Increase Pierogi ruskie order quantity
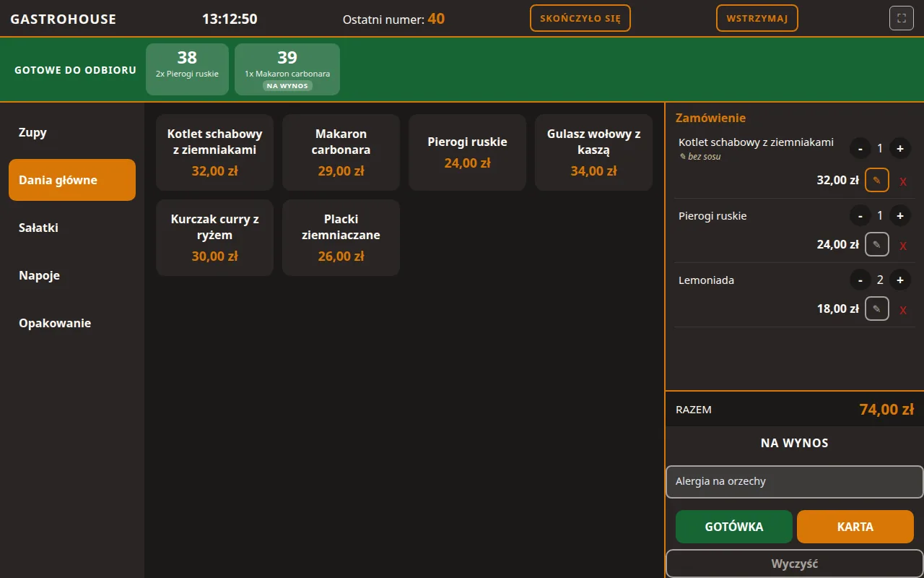 (x=900, y=215)
